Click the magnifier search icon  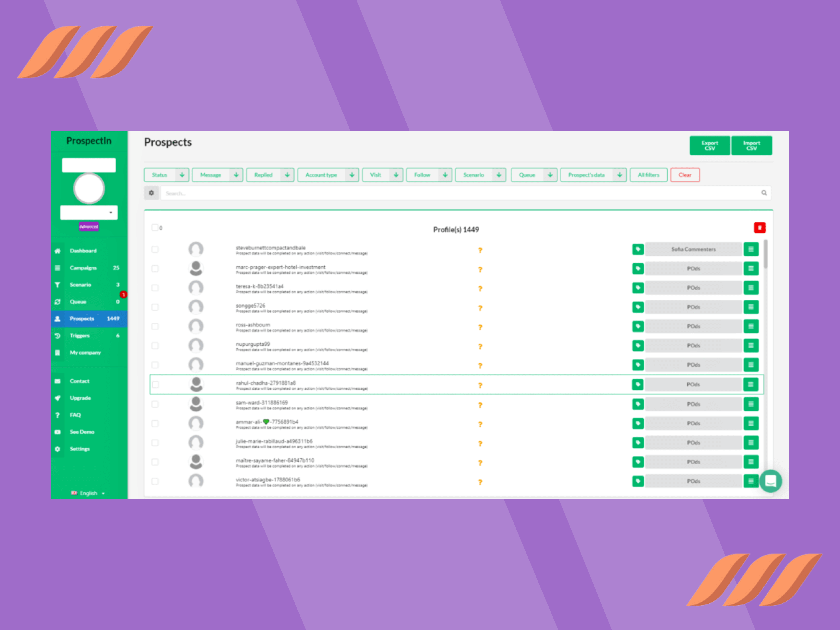pos(764,193)
